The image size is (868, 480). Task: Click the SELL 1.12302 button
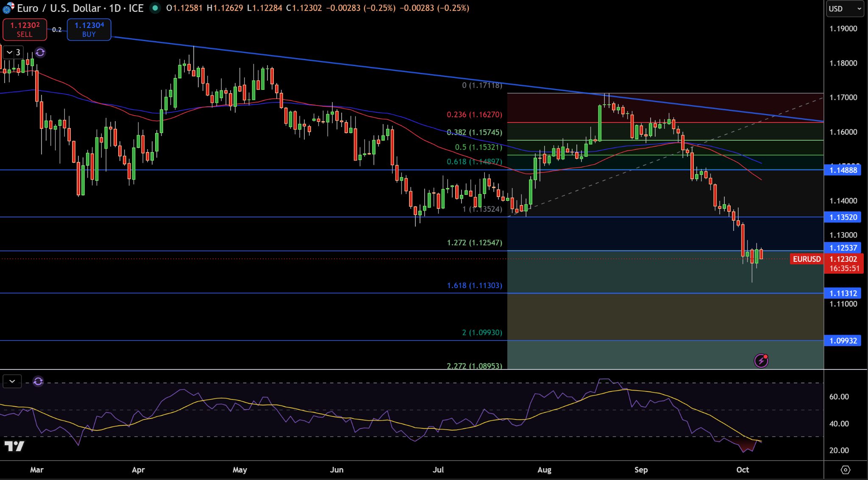coord(25,30)
